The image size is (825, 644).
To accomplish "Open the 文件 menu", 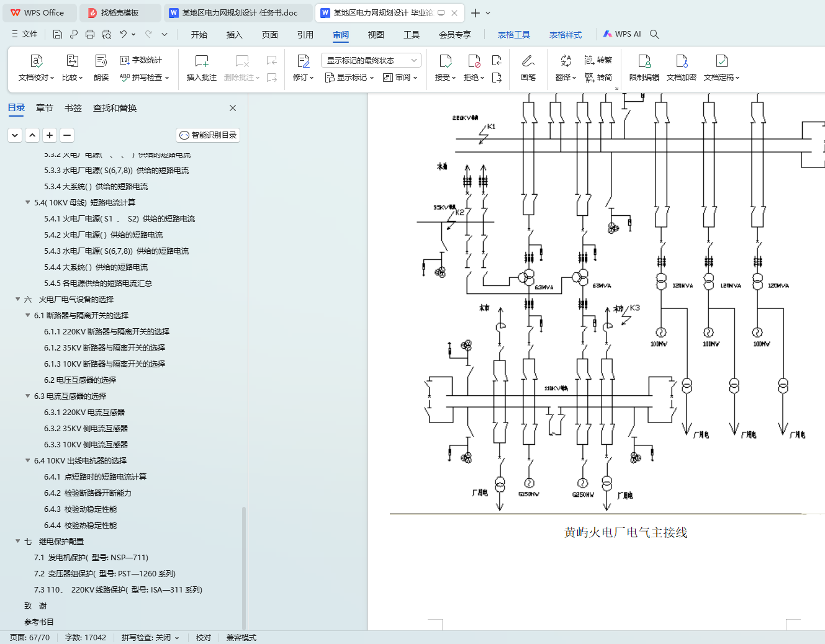I will pyautogui.click(x=25, y=34).
